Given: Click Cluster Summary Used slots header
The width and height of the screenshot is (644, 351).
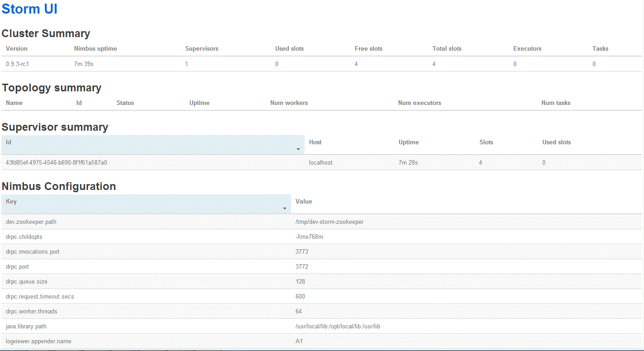Looking at the screenshot, I should click(289, 48).
